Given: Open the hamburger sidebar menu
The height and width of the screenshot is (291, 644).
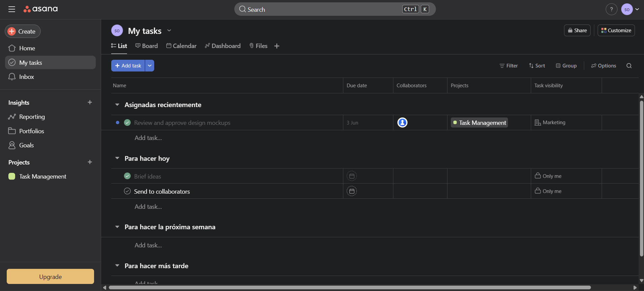Looking at the screenshot, I should click(x=12, y=9).
